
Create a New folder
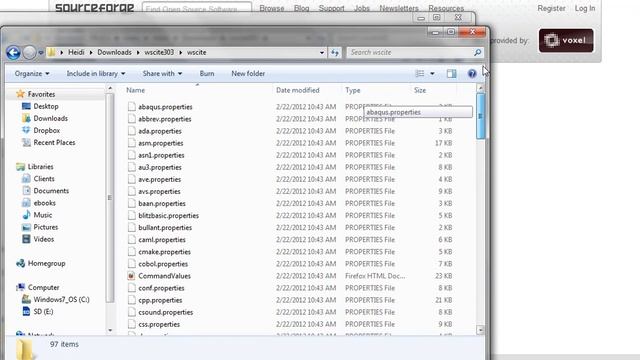pyautogui.click(x=248, y=73)
